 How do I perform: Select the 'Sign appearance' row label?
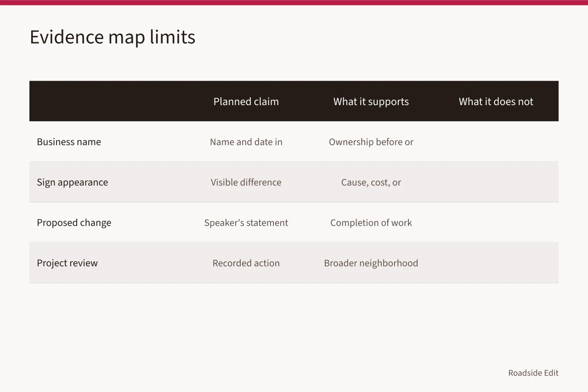click(72, 182)
